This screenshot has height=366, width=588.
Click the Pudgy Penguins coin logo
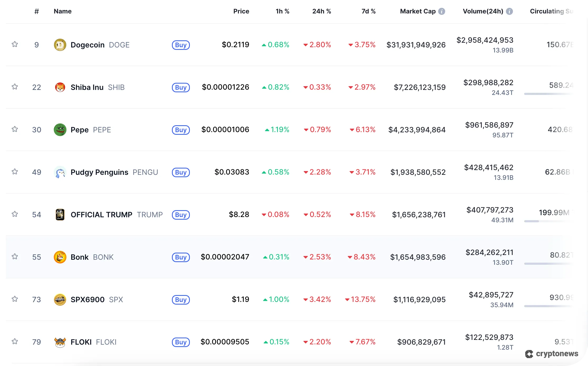pyautogui.click(x=60, y=172)
